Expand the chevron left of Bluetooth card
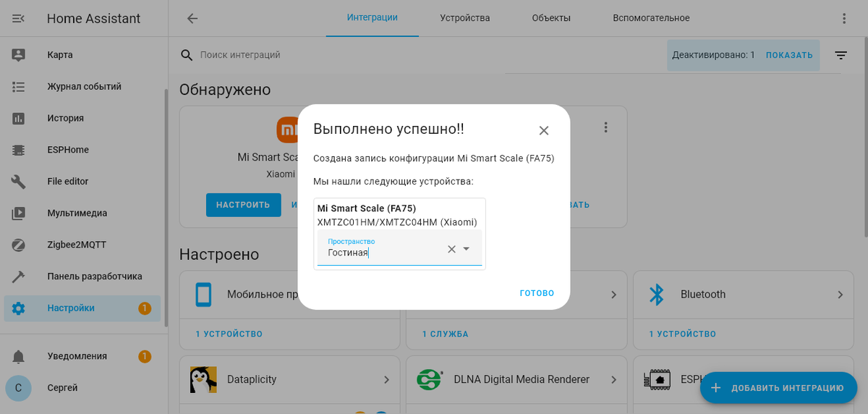The height and width of the screenshot is (414, 868). tap(613, 295)
